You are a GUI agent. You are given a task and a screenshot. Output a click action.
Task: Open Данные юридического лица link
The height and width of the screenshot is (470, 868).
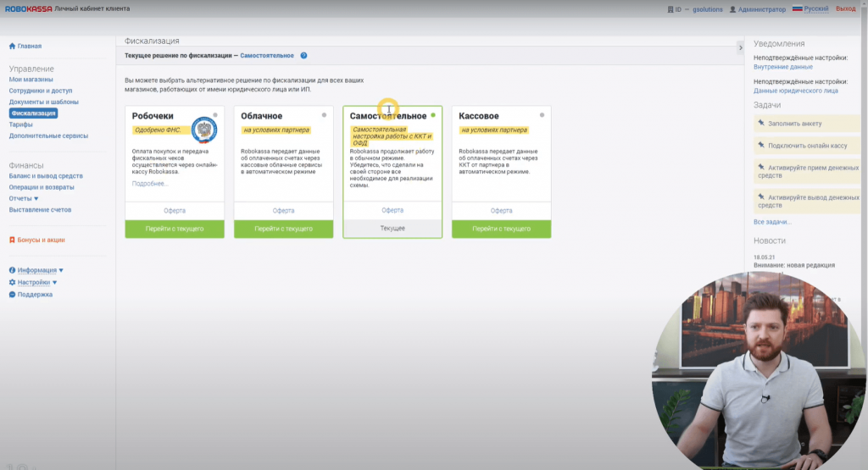pyautogui.click(x=795, y=91)
